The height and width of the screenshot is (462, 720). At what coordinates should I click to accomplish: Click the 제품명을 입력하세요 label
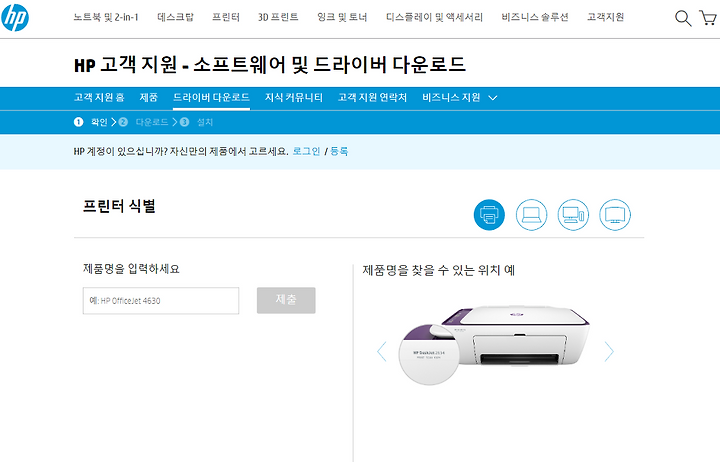click(131, 269)
